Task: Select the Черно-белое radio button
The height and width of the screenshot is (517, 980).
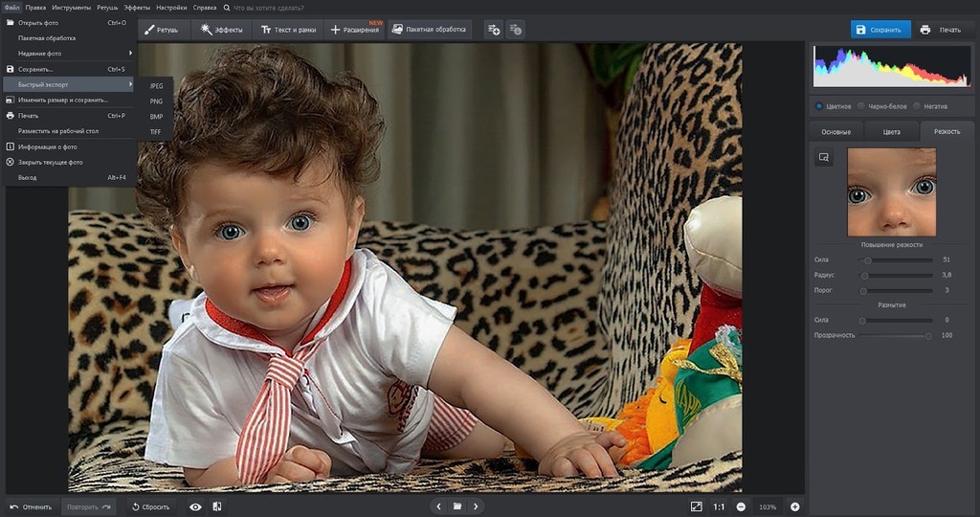Action: (861, 106)
